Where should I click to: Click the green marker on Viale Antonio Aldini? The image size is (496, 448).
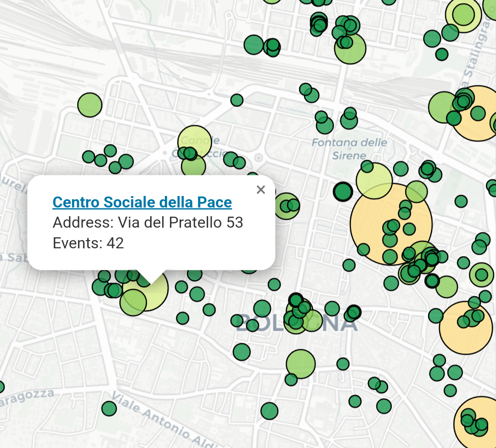click(109, 409)
